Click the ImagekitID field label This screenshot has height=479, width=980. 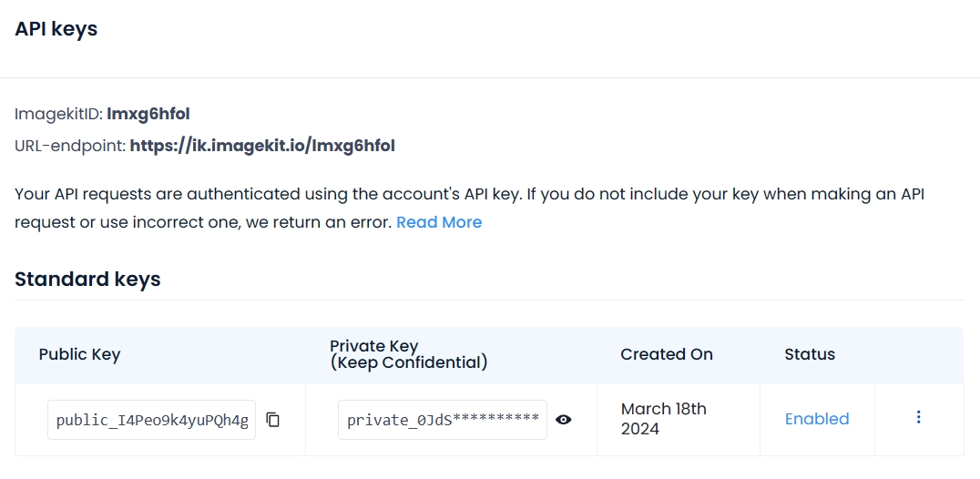coord(58,114)
